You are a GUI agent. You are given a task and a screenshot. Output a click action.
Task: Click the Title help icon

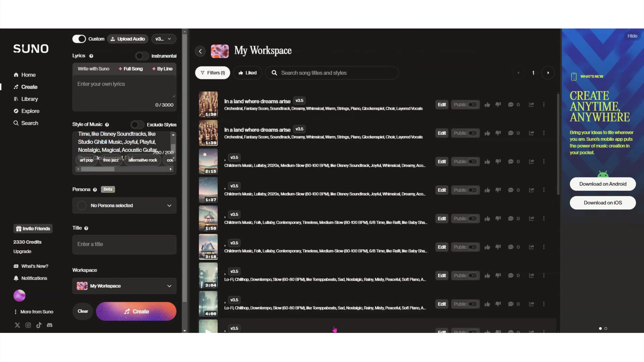pyautogui.click(x=86, y=228)
